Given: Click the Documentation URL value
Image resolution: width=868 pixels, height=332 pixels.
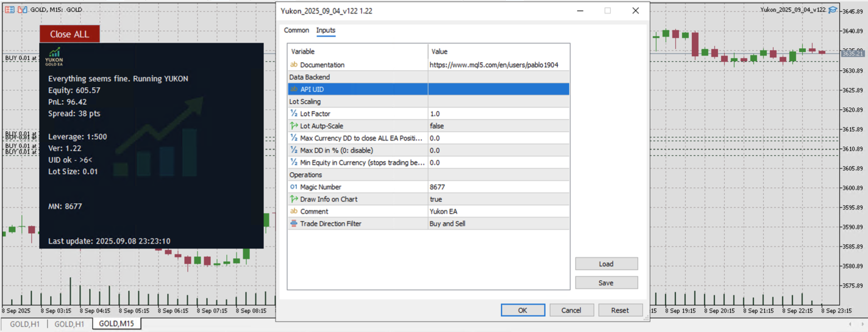Looking at the screenshot, I should pyautogui.click(x=499, y=65).
